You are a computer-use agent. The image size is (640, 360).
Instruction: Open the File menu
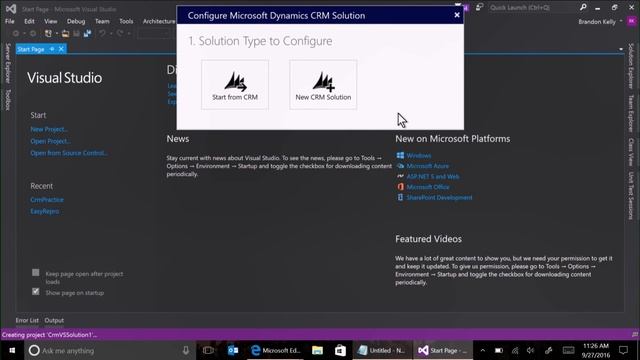coord(9,21)
